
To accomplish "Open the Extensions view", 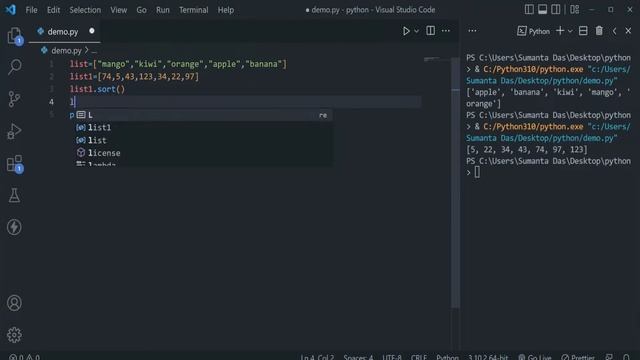I will [15, 163].
